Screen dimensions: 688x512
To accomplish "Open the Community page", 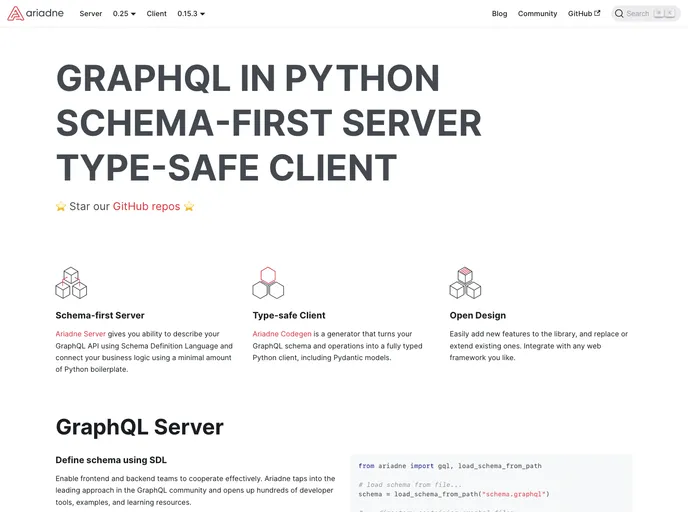I will [x=537, y=14].
